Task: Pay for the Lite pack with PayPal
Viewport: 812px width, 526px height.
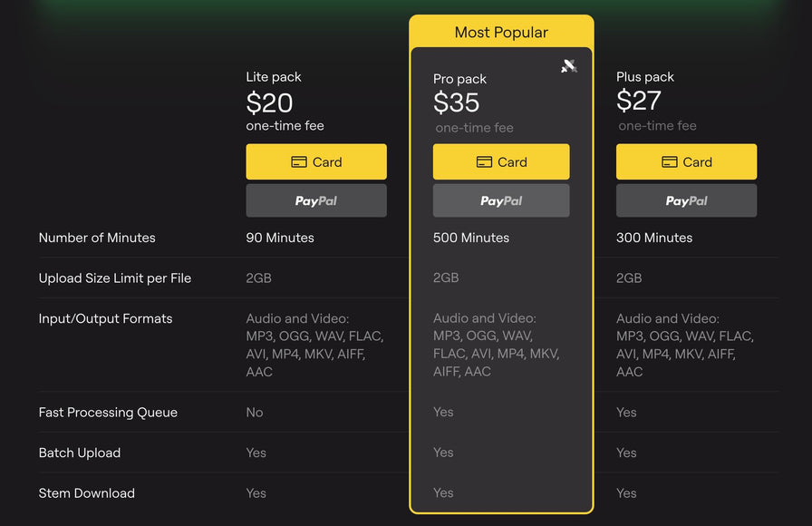Action: (316, 201)
